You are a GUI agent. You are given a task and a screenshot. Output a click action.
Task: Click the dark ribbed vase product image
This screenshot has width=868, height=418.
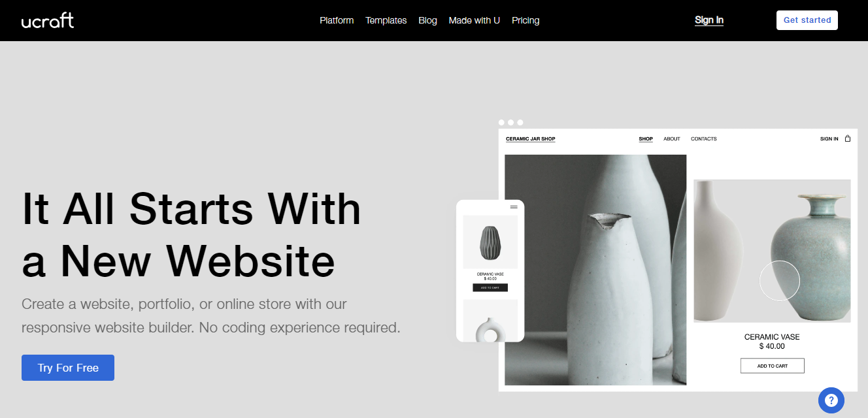(x=490, y=242)
